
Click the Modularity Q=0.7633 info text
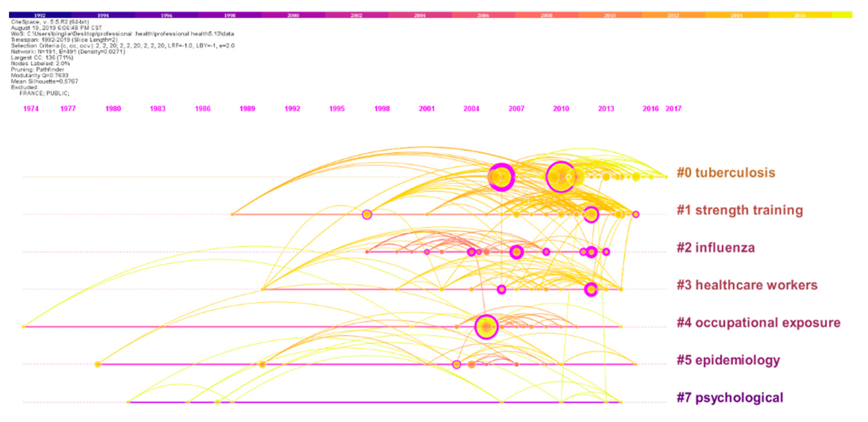point(40,75)
